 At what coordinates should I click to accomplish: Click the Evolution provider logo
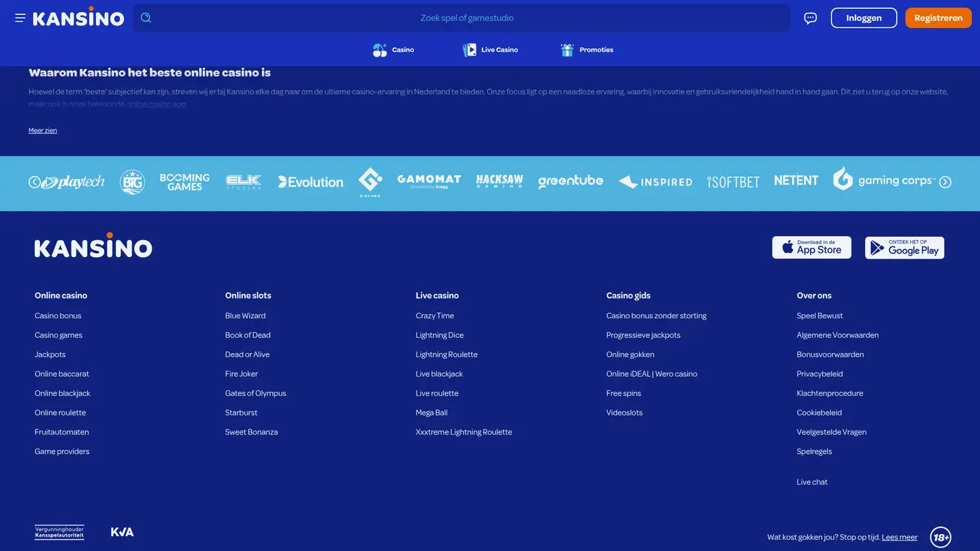pyautogui.click(x=310, y=182)
